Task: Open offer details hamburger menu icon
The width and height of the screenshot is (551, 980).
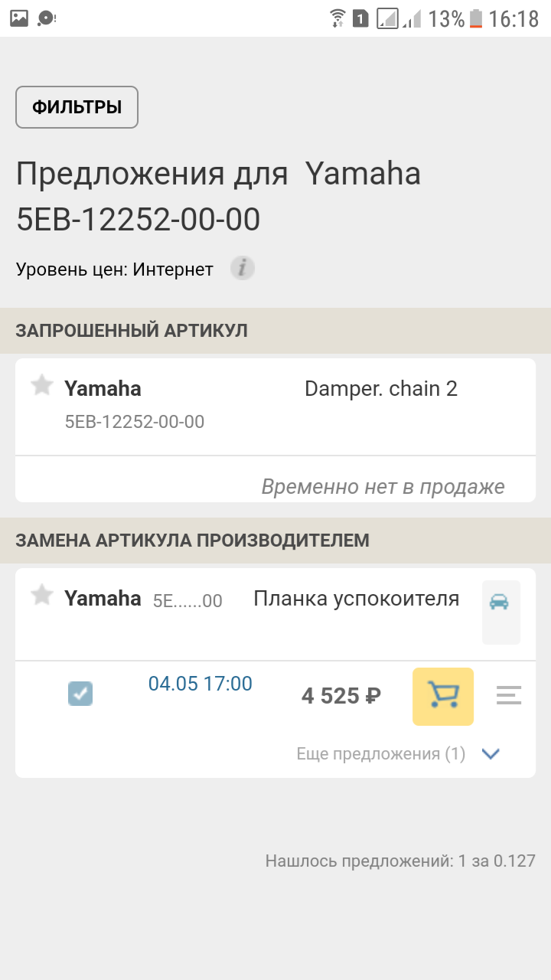Action: pos(509,696)
